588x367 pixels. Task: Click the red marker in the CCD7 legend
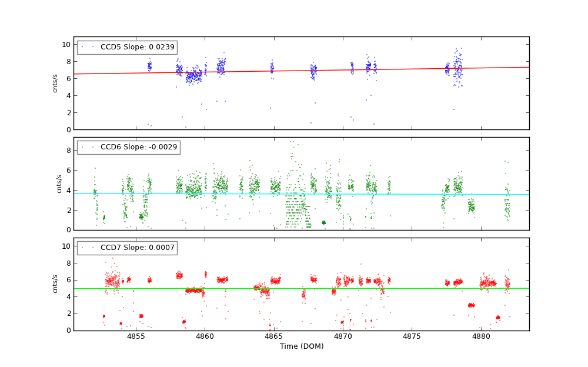[82, 248]
